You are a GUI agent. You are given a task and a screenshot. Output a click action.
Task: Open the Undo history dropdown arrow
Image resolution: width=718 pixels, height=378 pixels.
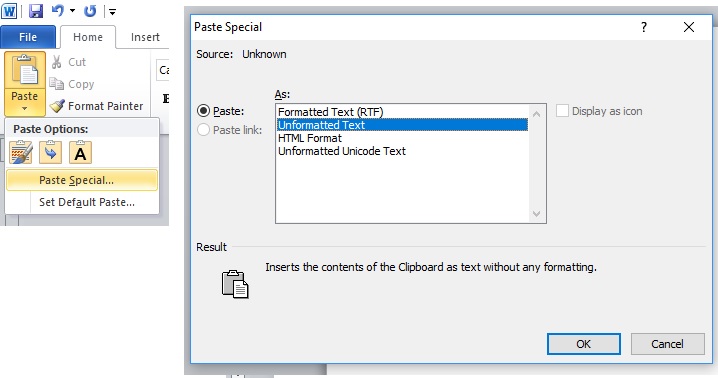(x=72, y=11)
